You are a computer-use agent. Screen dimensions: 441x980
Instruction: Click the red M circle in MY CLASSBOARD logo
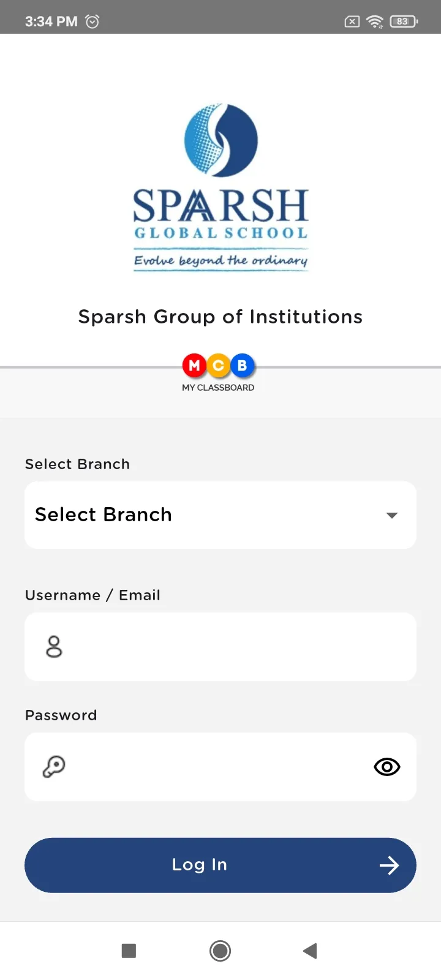[x=194, y=365]
